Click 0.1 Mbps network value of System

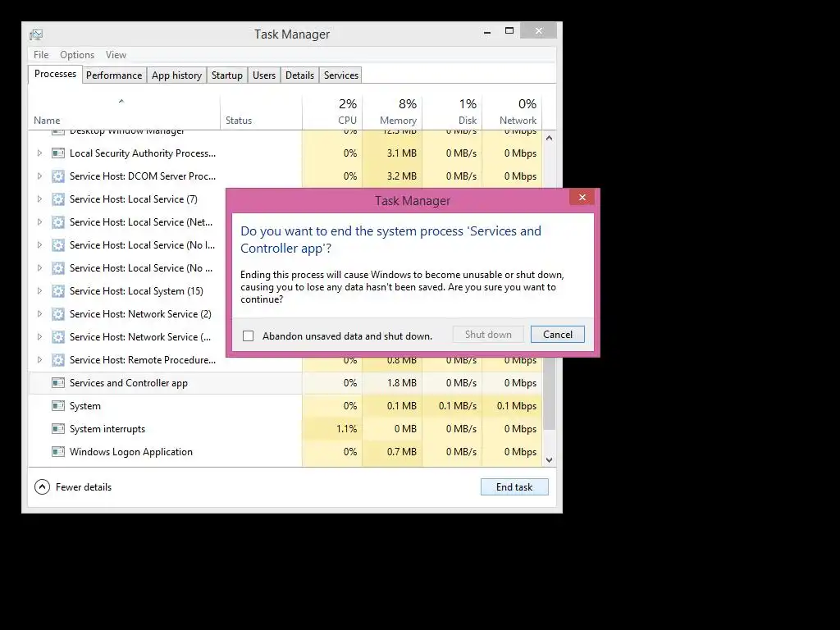coord(517,406)
